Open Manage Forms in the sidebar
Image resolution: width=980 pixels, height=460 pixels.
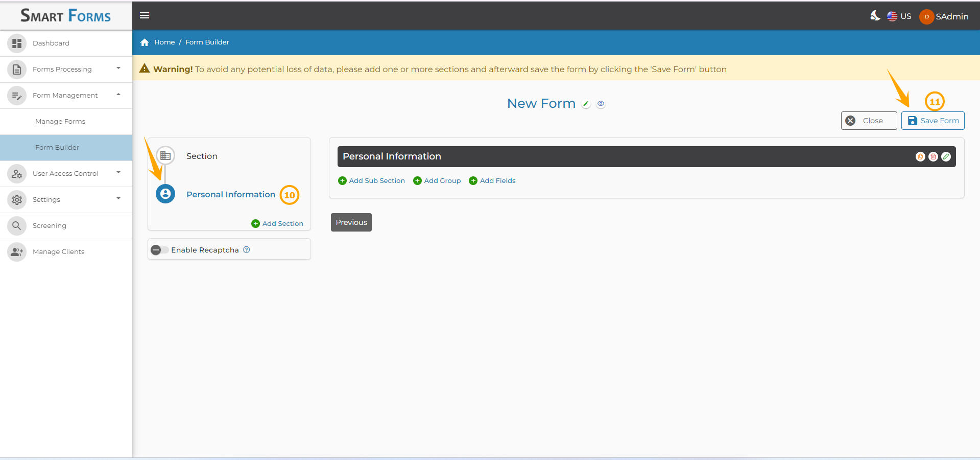(60, 122)
